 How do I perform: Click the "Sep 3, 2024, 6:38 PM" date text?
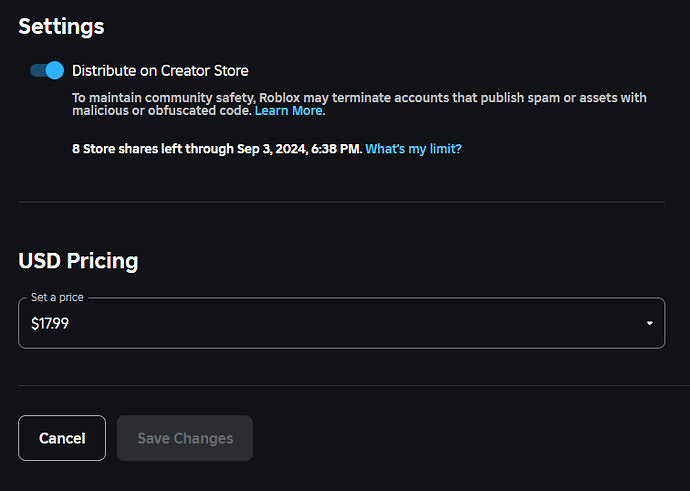click(x=298, y=149)
